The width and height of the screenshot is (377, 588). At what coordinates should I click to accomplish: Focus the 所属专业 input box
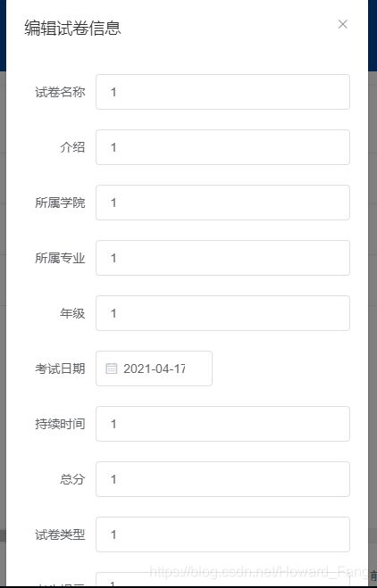222,258
